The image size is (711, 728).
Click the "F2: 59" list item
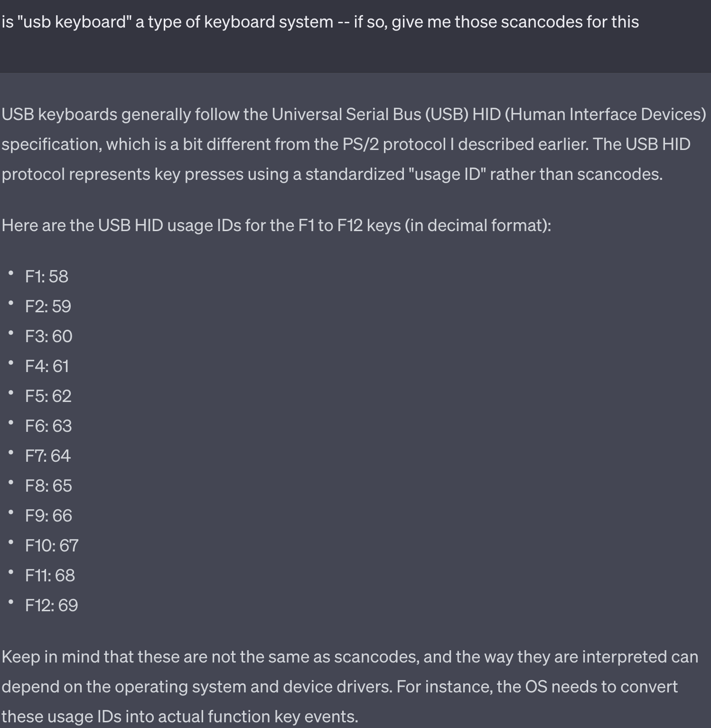[48, 306]
